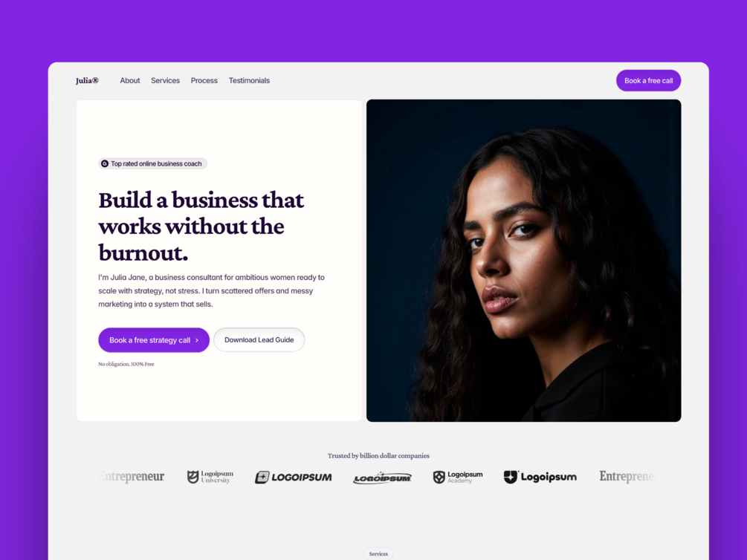The width and height of the screenshot is (747, 560).
Task: Click the Logoipsum Academy logo
Action: [x=458, y=477]
